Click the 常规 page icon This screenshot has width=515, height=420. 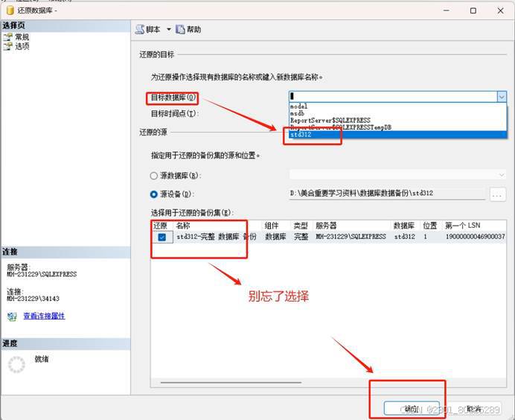(8, 36)
